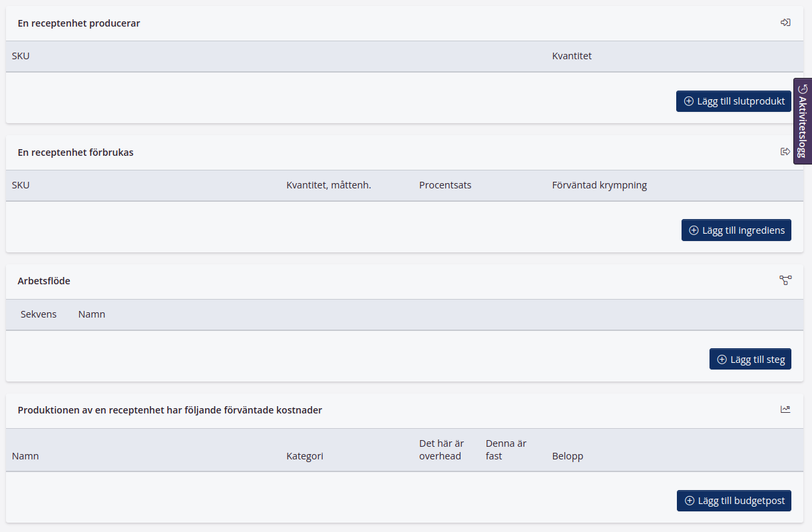This screenshot has width=812, height=532.
Task: Click the Sekvens column header
Action: pos(39,314)
